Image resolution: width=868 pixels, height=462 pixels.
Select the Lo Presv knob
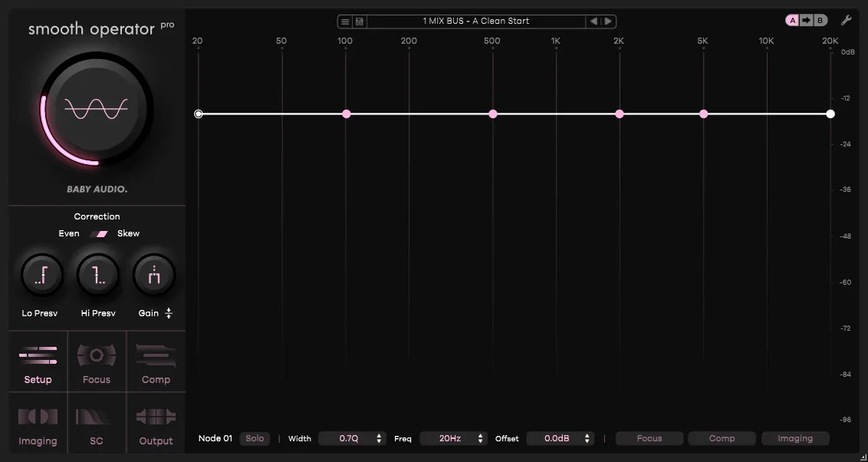41,276
